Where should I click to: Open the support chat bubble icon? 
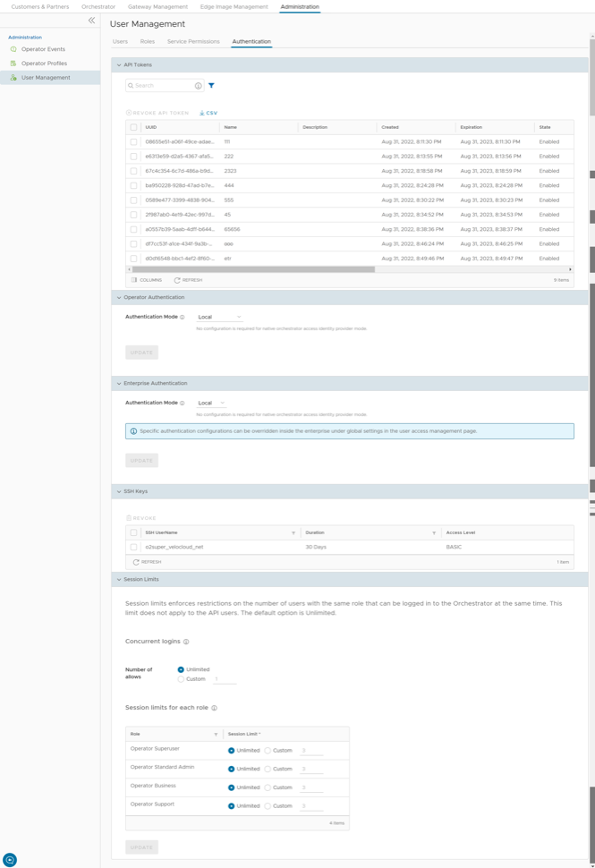click(x=10, y=860)
